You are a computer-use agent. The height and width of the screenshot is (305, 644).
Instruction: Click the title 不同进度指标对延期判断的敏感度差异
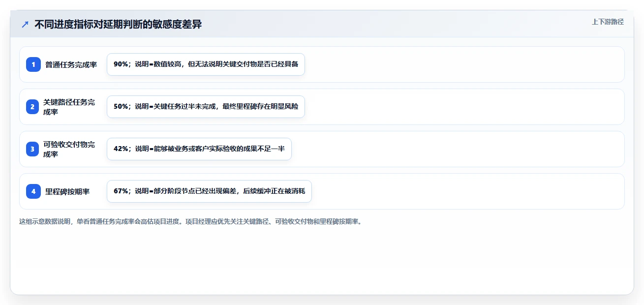coord(118,25)
